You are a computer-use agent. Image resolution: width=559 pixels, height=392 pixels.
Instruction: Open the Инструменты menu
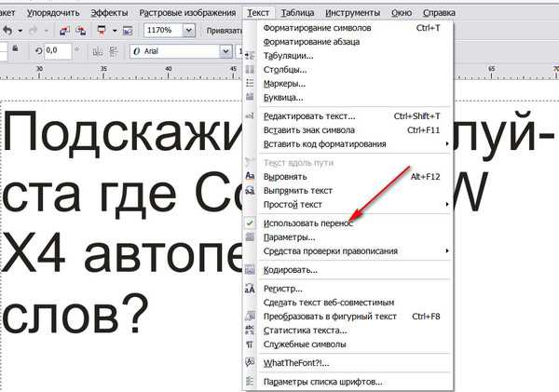pyautogui.click(x=352, y=13)
